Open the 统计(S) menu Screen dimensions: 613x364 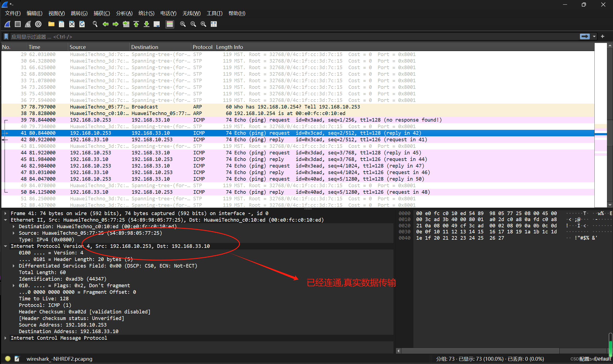pos(146,13)
